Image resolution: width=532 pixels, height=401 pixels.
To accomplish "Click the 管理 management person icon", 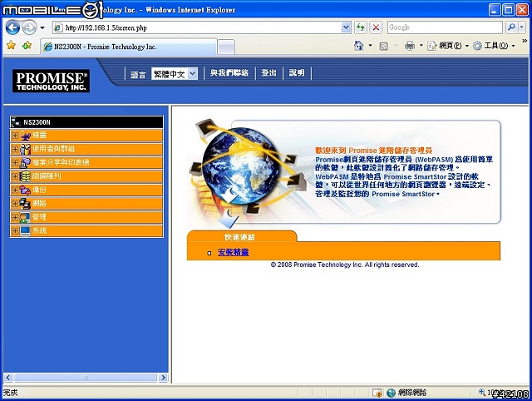I will tap(25, 216).
